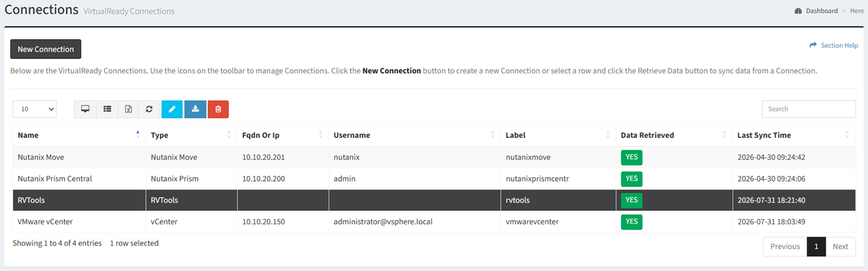Open the page size dropdown showing 10

34,109
